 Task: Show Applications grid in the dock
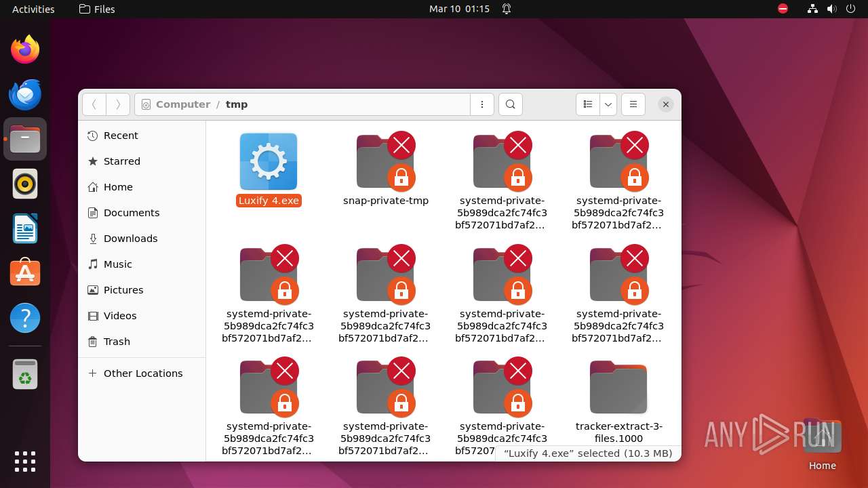pyautogui.click(x=25, y=461)
